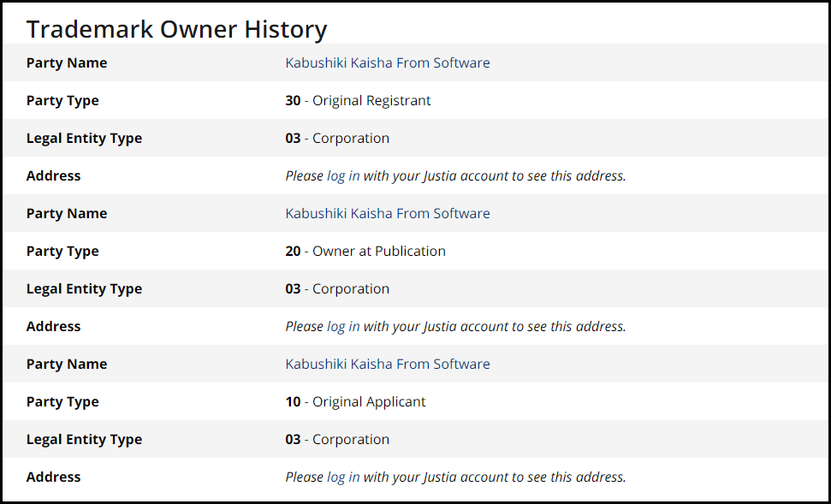The width and height of the screenshot is (831, 504).
Task: Select '10 - Original Applicant' text
Action: coord(355,401)
